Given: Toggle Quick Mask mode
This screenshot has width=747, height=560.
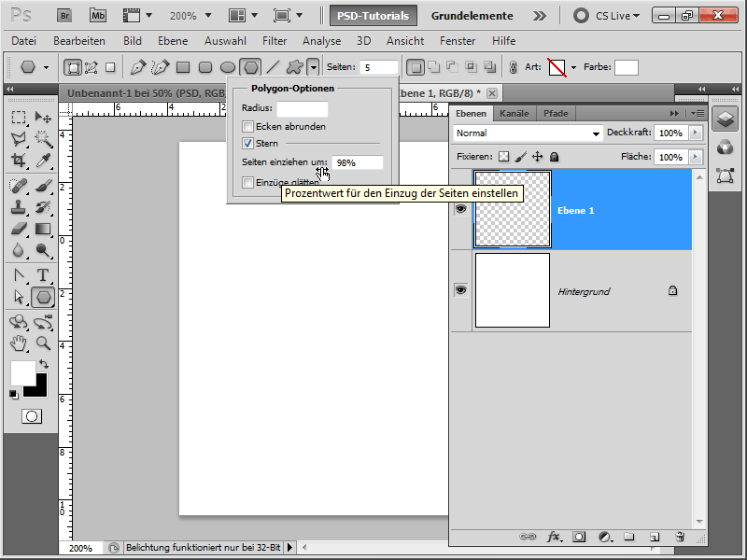Looking at the screenshot, I should [x=32, y=416].
